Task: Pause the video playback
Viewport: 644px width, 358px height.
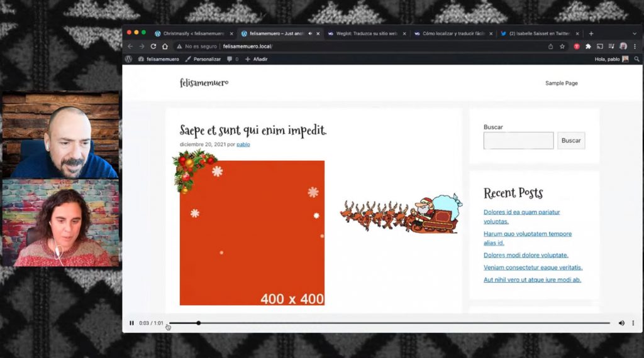Action: click(x=132, y=323)
